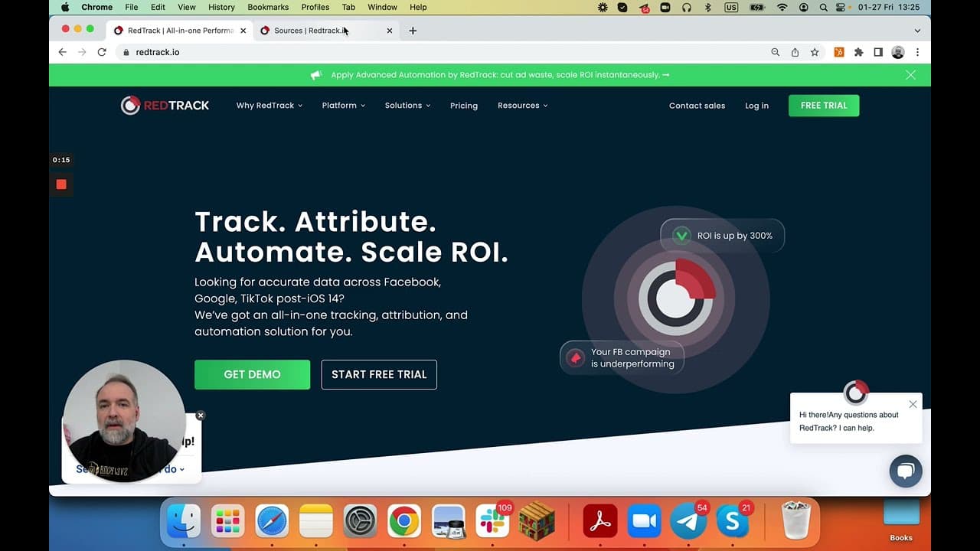
Task: Click the Log in link
Action: click(x=756, y=106)
